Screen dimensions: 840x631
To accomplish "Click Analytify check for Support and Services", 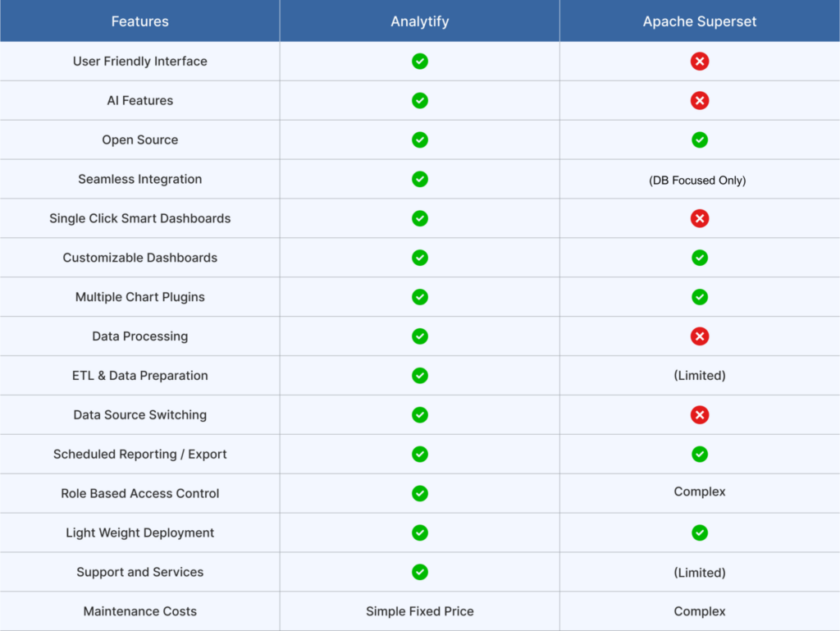I will (x=419, y=572).
